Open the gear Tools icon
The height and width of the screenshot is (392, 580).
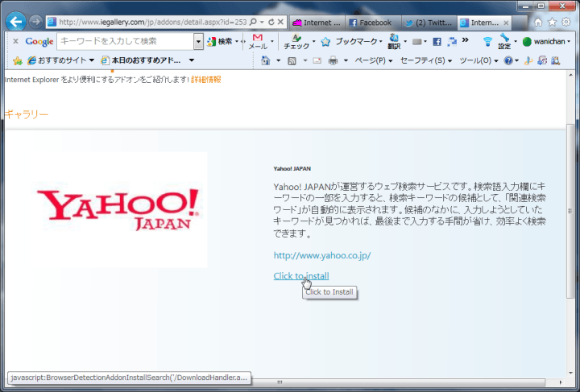[566, 23]
